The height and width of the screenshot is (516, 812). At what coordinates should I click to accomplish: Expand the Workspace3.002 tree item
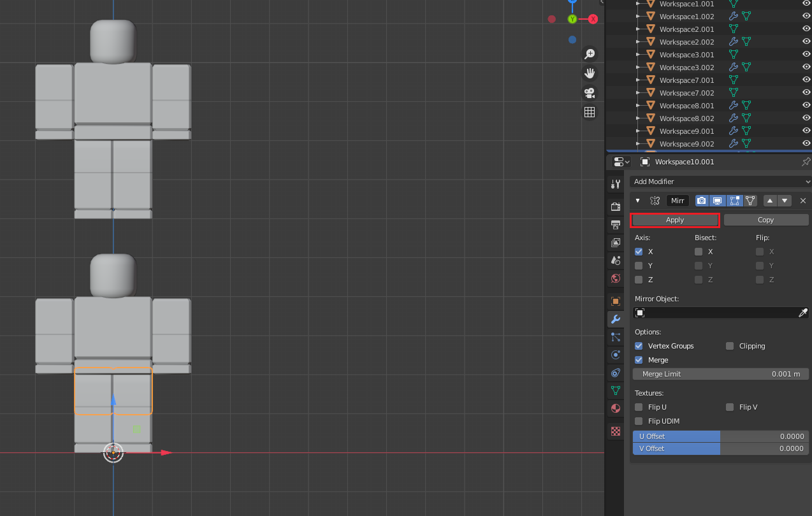tap(639, 68)
